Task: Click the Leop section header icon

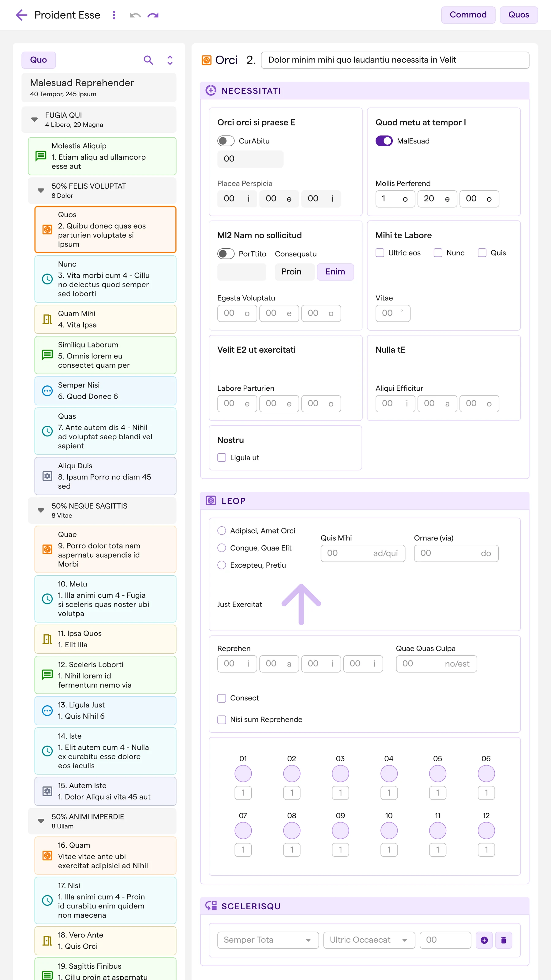Action: coord(211,501)
